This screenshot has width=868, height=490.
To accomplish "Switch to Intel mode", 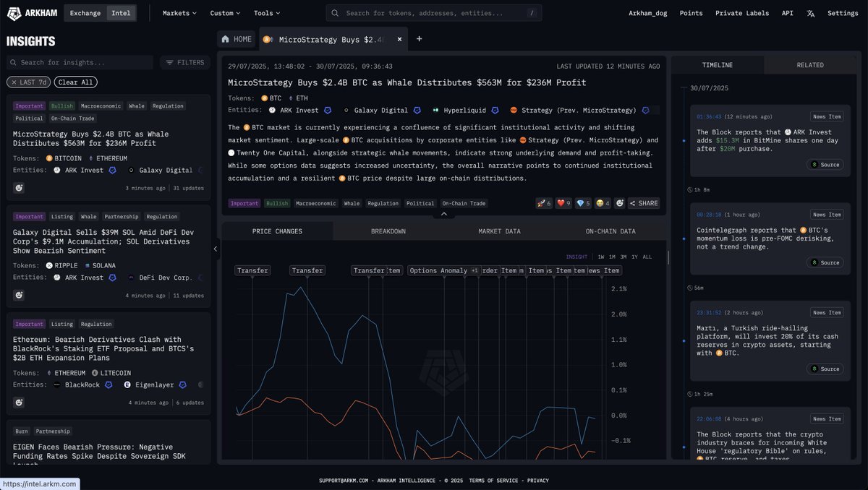I will point(119,13).
